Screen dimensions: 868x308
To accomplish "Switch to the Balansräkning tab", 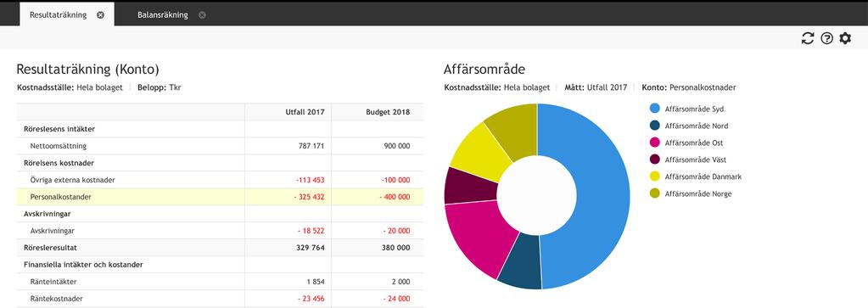I will click(163, 15).
